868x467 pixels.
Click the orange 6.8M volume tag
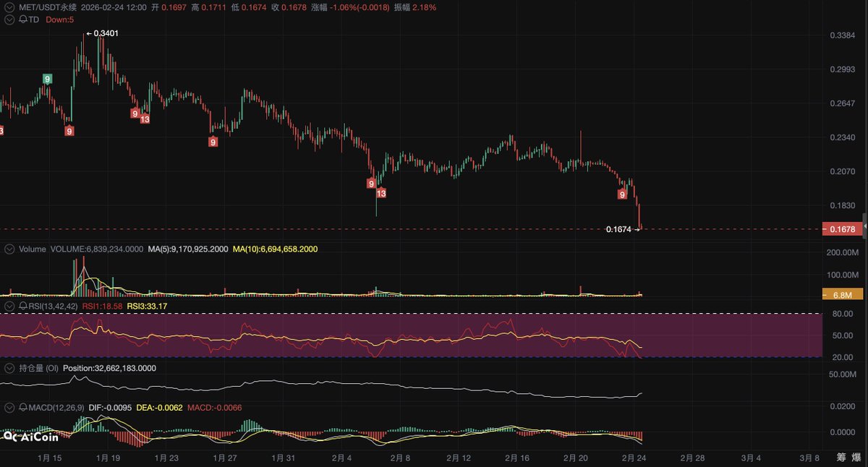pos(843,294)
